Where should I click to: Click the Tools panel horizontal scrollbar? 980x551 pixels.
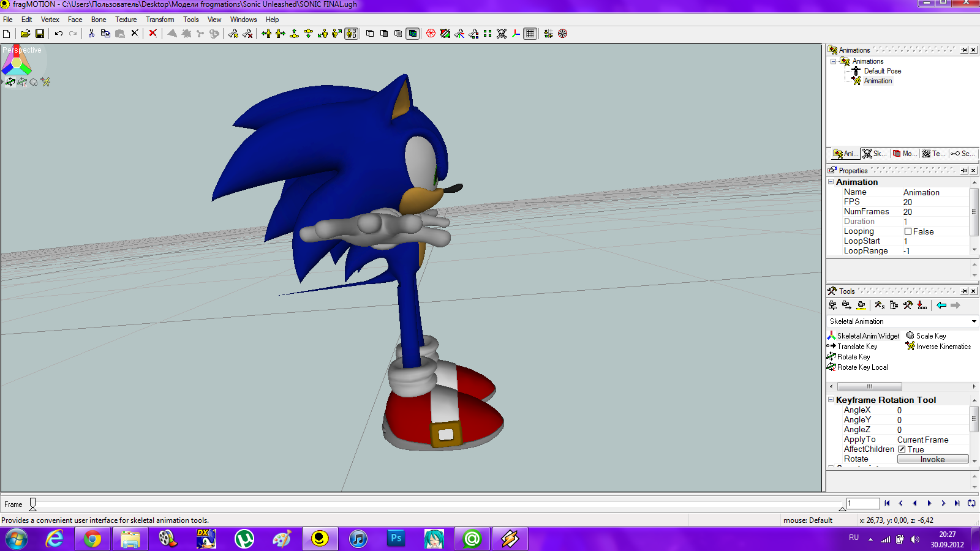869,386
